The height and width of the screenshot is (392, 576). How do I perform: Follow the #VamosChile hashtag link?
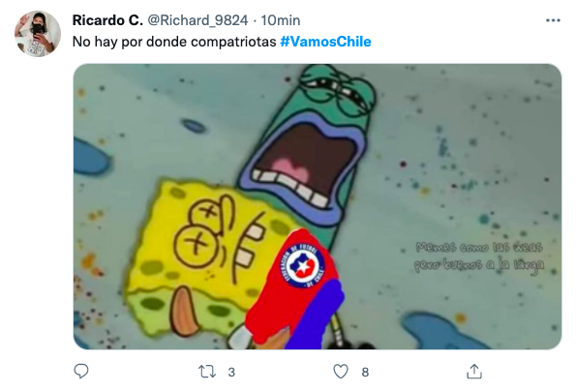[x=325, y=42]
